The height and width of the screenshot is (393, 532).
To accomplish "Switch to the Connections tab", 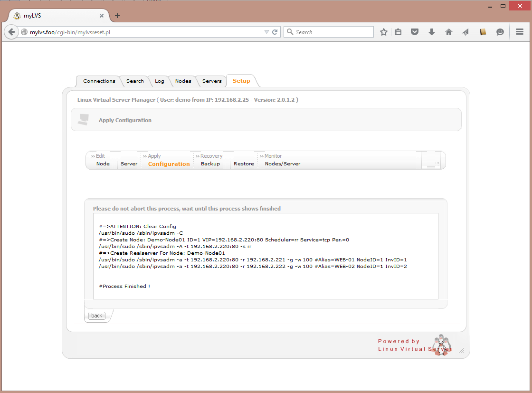I will pyautogui.click(x=99, y=81).
